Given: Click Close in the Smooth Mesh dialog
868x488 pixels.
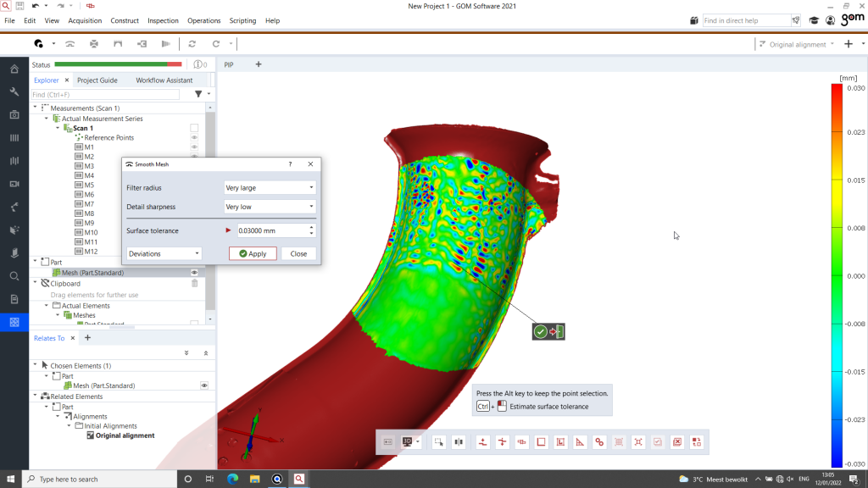Looking at the screenshot, I should (298, 253).
